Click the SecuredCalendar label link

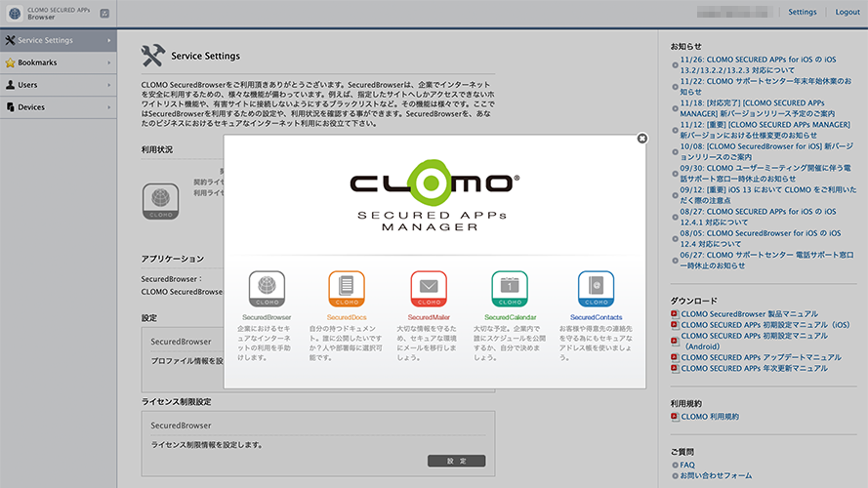pyautogui.click(x=510, y=317)
